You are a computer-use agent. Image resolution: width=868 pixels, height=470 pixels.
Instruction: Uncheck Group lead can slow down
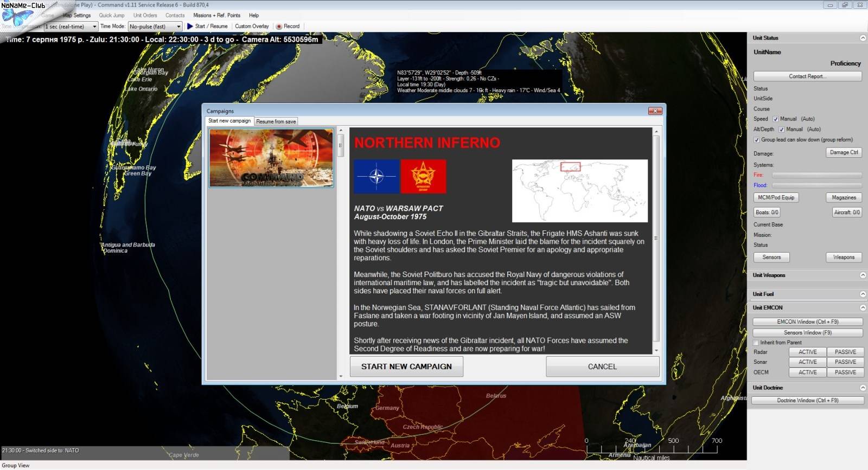point(756,140)
